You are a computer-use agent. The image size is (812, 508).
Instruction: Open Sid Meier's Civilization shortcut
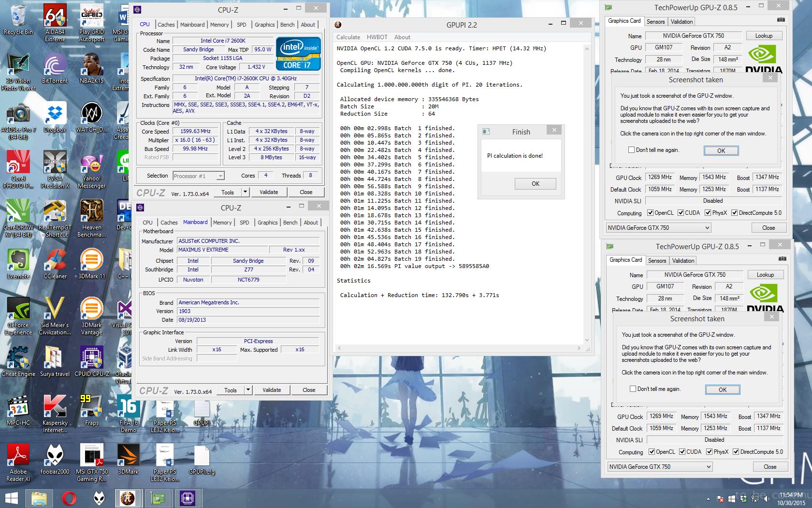pos(55,316)
